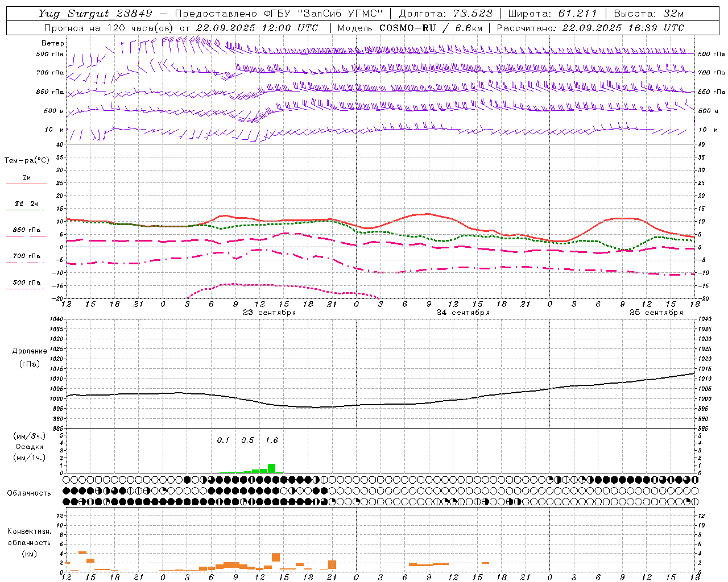
Task: Click the Прогноз на 120 часа(ов) text
Action: tap(109, 28)
